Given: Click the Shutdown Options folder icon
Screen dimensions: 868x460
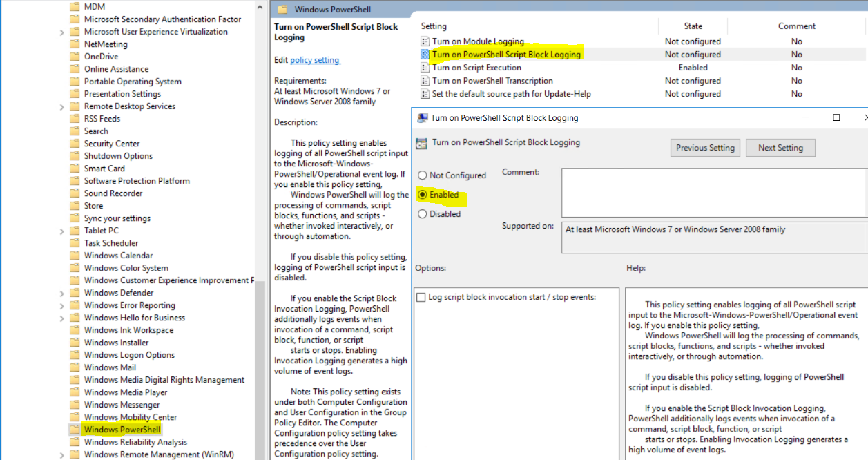Looking at the screenshot, I should tap(75, 156).
